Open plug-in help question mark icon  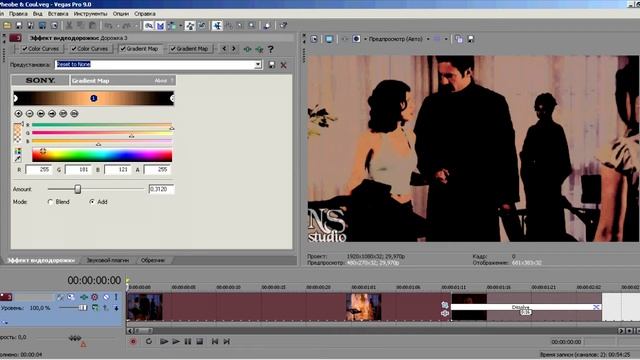coord(271,49)
